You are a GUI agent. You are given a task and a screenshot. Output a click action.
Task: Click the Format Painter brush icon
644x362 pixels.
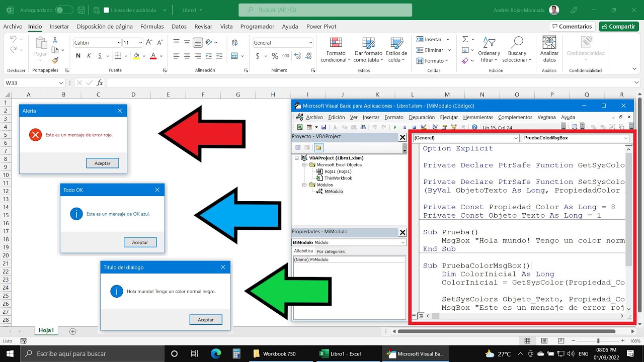coord(55,60)
